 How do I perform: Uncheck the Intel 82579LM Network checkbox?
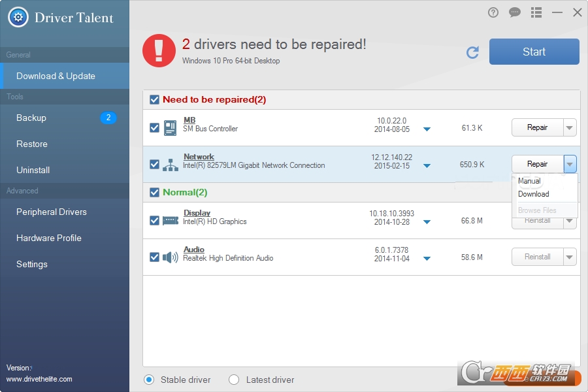[154, 165]
